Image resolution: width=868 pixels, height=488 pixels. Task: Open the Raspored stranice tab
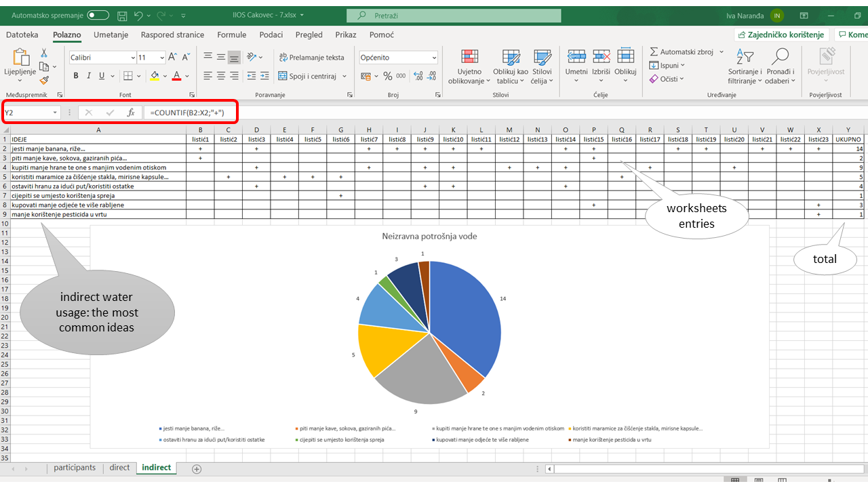coord(172,35)
